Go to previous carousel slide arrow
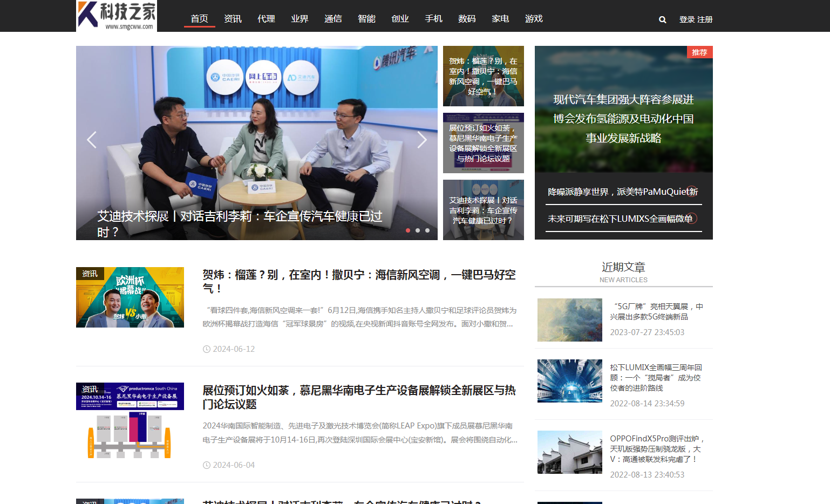 coord(92,140)
